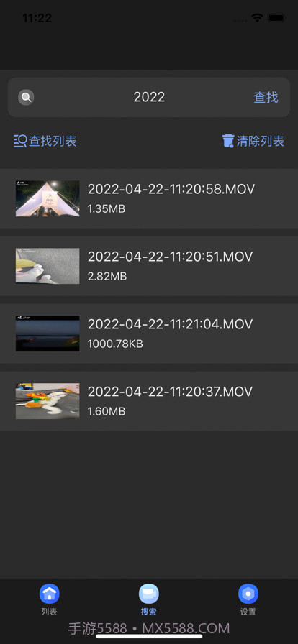Click the 查找 search button
Screen dimensions: 298x644
266,97
